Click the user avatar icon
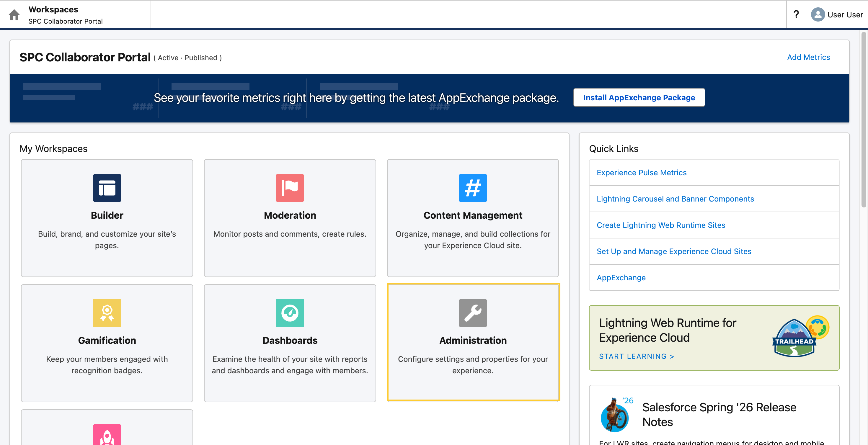Screen dimensions: 868x445 tap(818, 15)
